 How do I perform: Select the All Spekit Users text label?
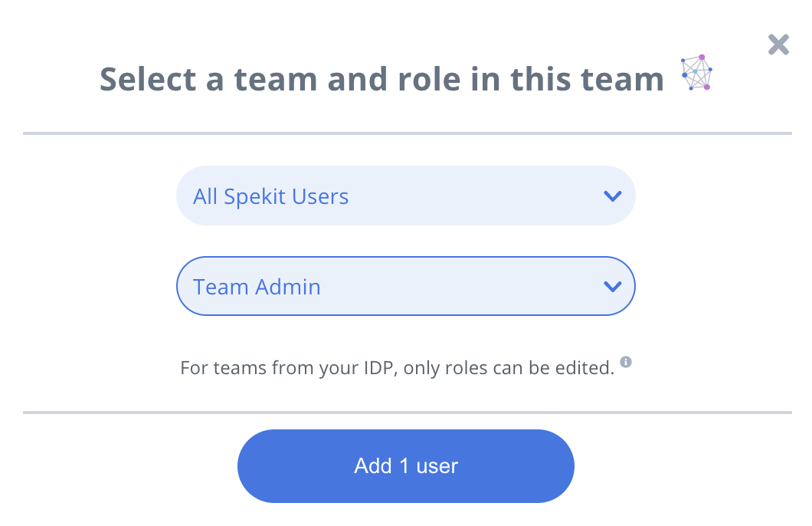pos(271,196)
